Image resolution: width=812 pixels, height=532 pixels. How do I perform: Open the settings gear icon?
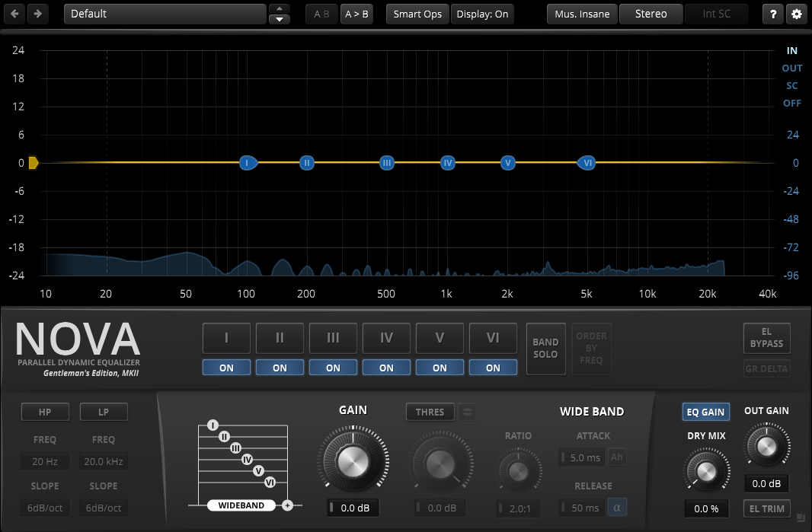[x=797, y=14]
